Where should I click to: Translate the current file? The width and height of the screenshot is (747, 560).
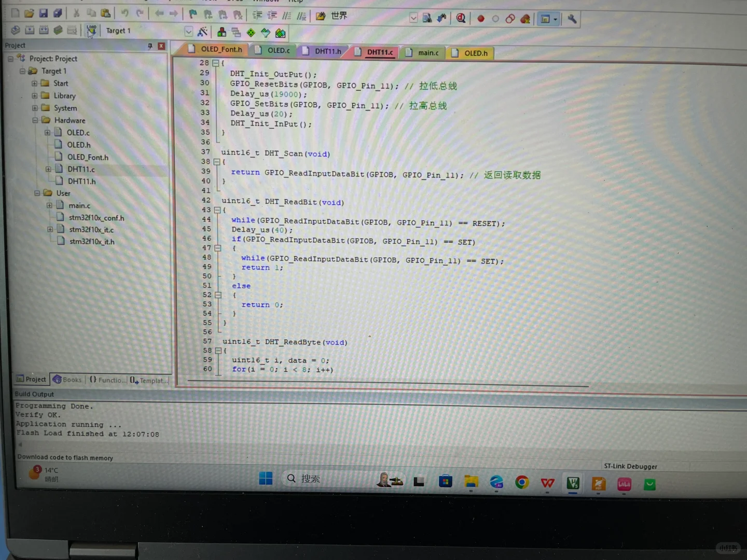(16, 30)
